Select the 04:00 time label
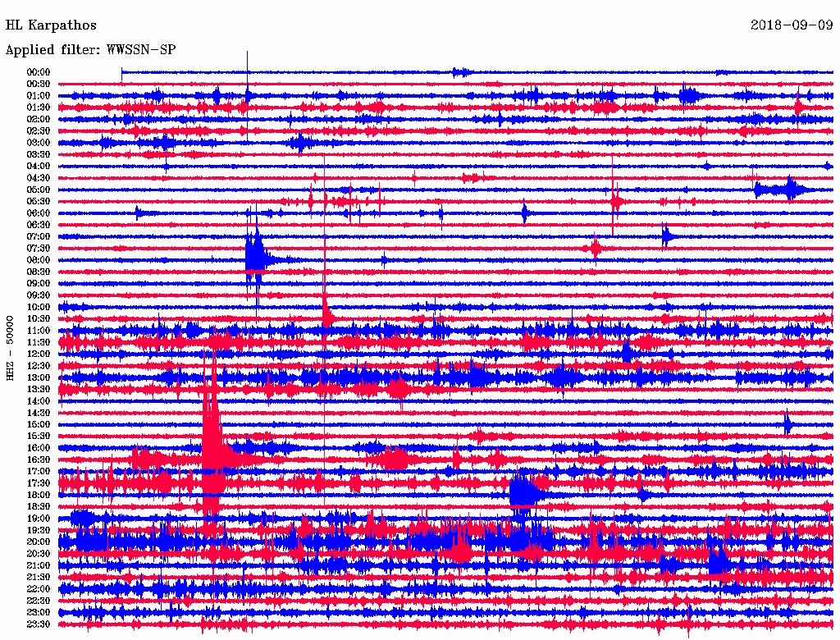Viewport: 840px width, 640px height. point(39,167)
